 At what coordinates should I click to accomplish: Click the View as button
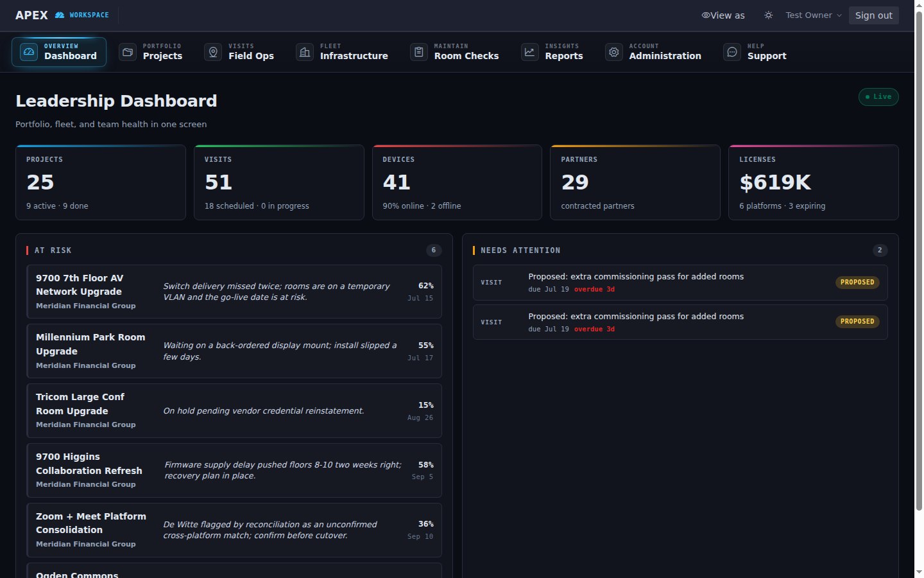point(723,15)
